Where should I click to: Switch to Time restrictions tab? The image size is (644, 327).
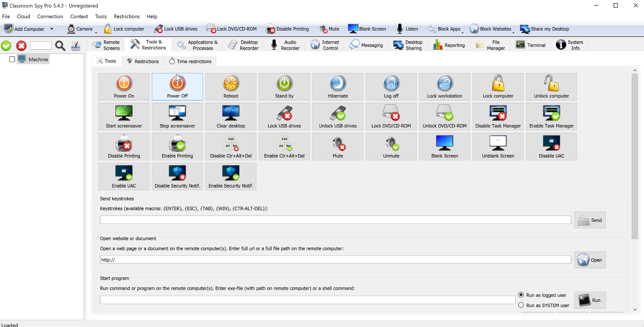(x=190, y=61)
